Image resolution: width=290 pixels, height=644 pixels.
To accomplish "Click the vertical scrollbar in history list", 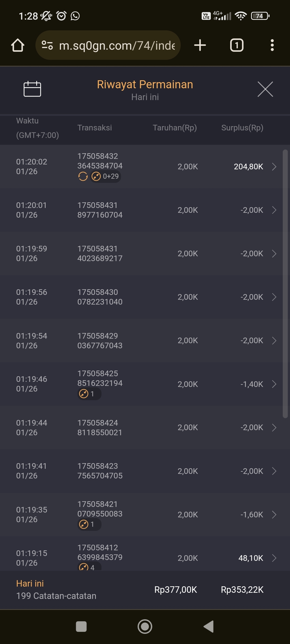I will (285, 283).
